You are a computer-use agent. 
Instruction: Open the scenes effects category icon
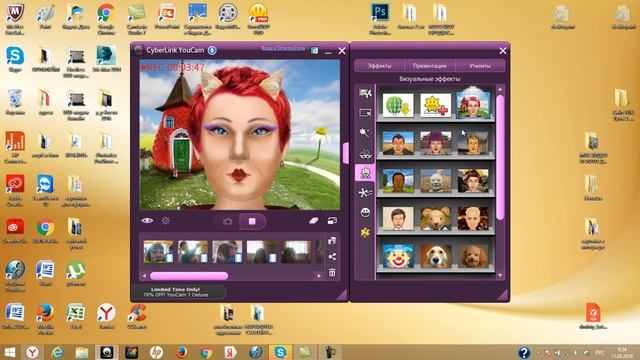365,93
